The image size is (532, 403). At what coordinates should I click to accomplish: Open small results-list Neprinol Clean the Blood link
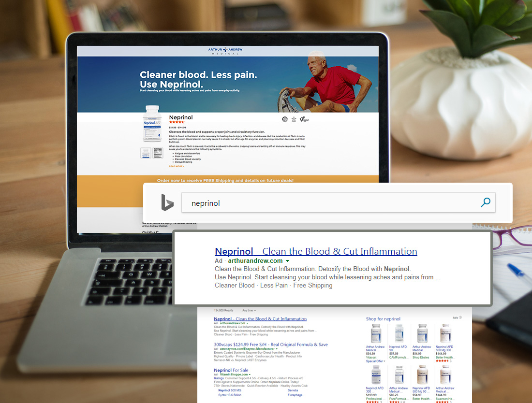click(260, 319)
